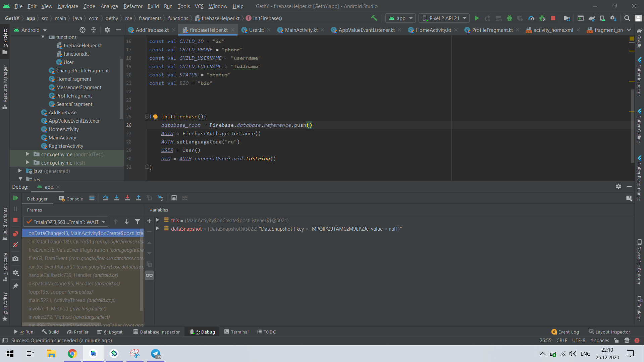Image resolution: width=644 pixels, height=362 pixels.
Task: Close the AddFirebase.kt tab
Action: (x=174, y=30)
